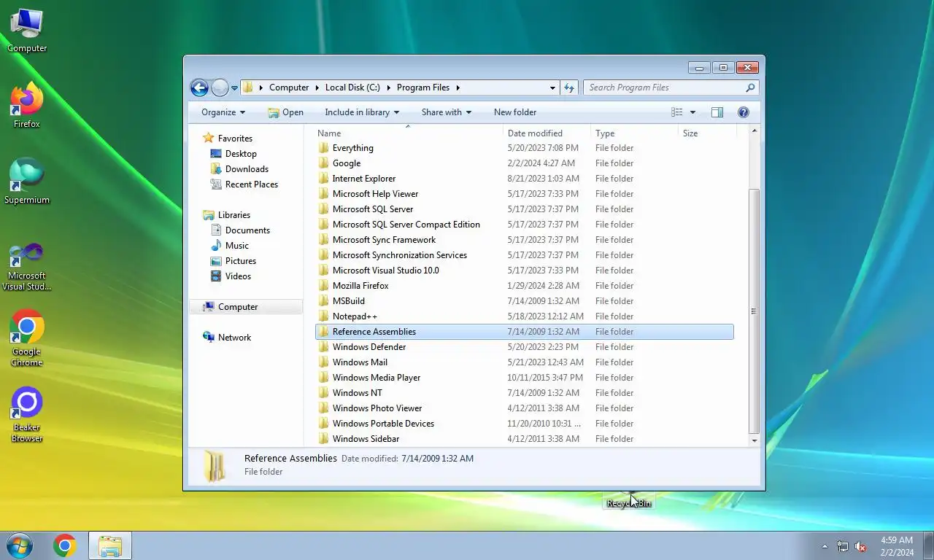The image size is (934, 560).
Task: Open the Start menu orb
Action: (20, 545)
